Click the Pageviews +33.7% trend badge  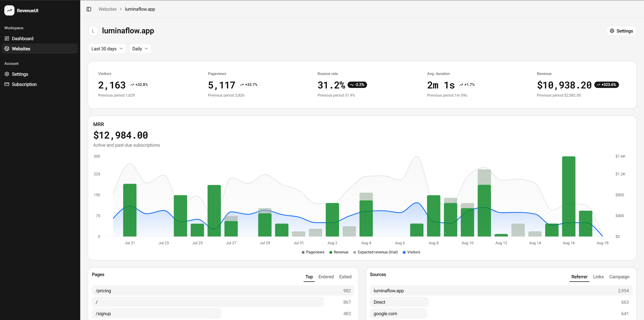pos(249,85)
